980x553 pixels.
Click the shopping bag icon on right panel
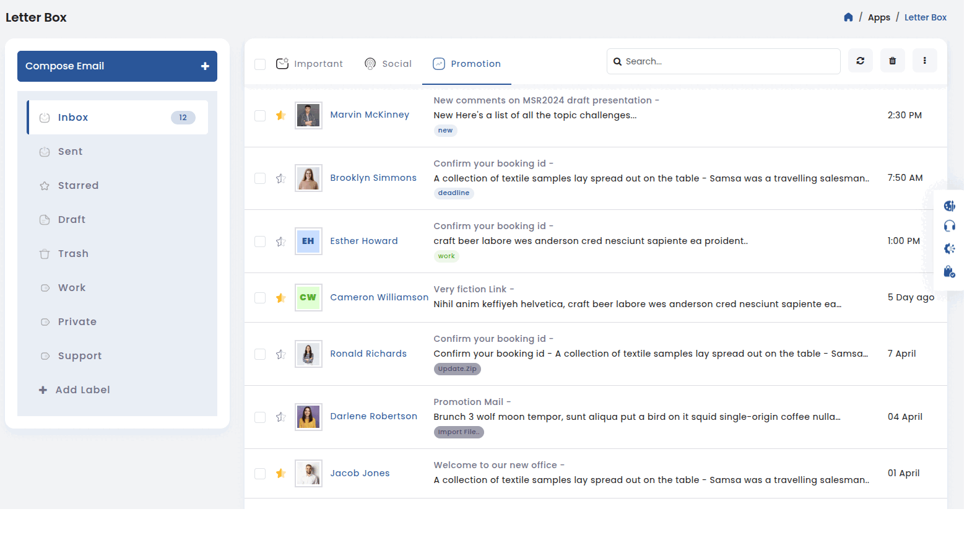(949, 272)
